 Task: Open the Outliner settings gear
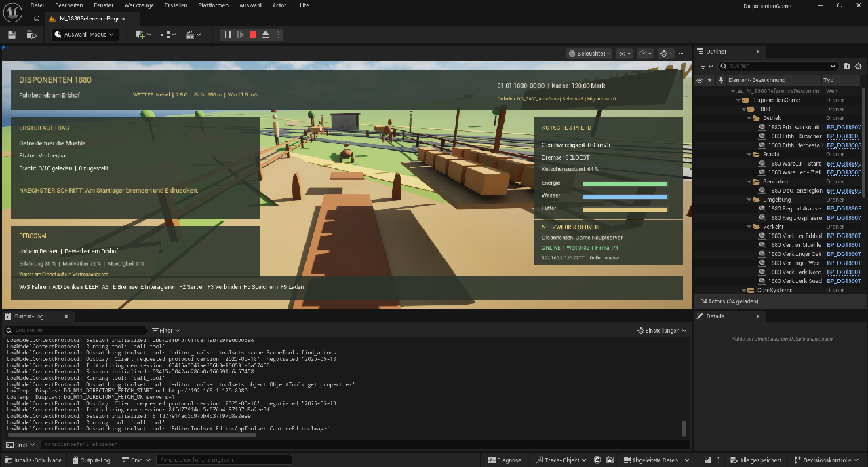(859, 66)
